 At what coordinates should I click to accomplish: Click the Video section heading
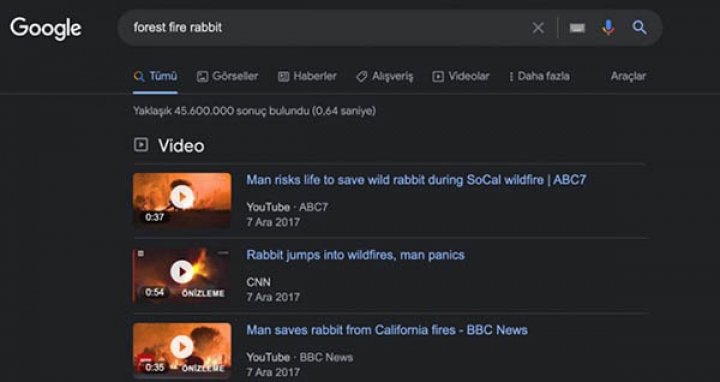pos(181,146)
